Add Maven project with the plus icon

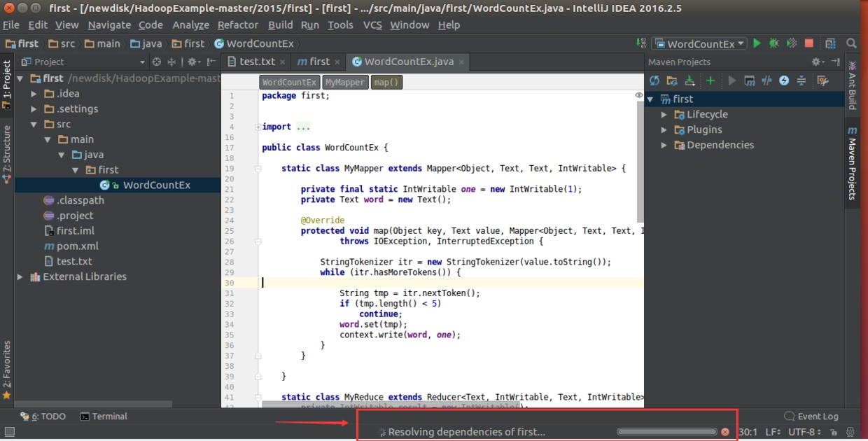[x=710, y=80]
